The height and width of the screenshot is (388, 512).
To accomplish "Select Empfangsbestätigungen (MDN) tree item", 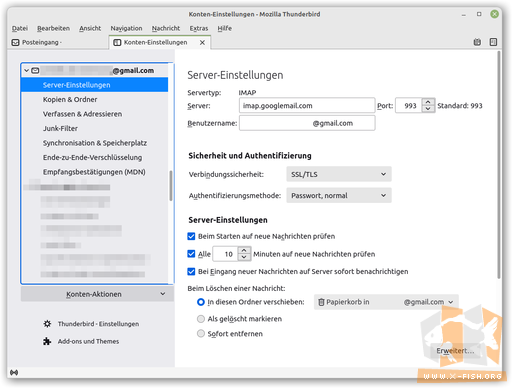I will point(95,172).
